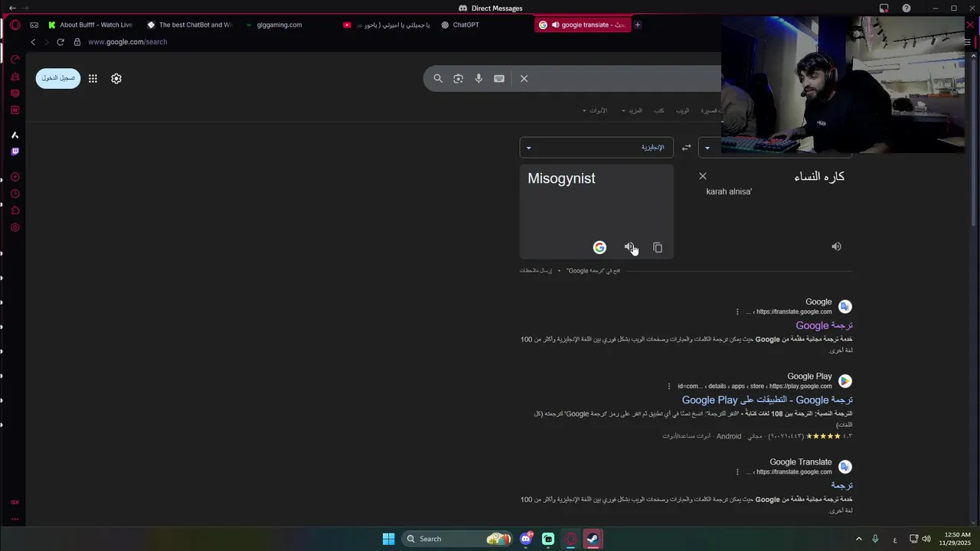Viewport: 980px width, 551px height.
Task: Clear the Google search box
Action: click(524, 78)
